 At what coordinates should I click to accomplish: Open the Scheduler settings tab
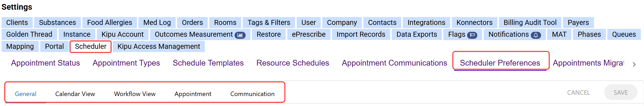(91, 46)
